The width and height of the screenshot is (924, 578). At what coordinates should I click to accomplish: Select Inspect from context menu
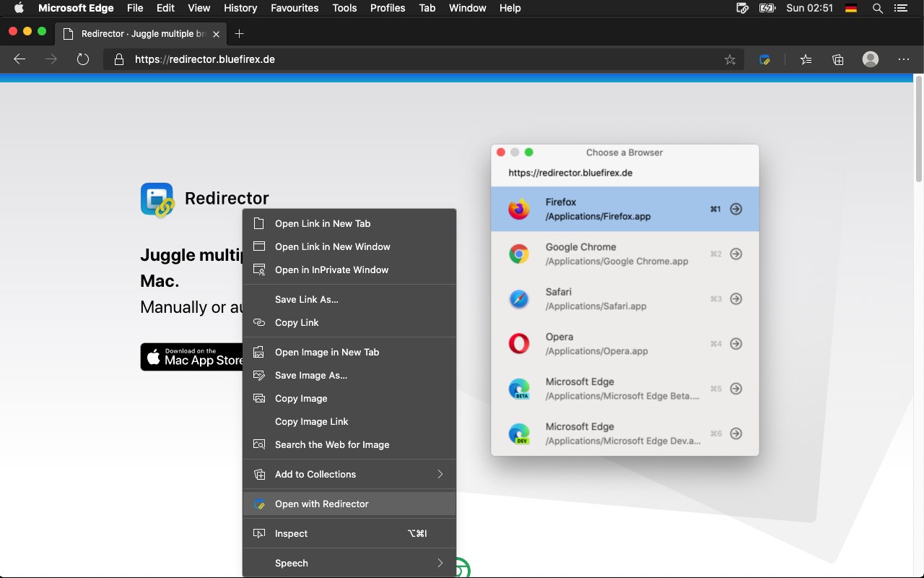pos(349,533)
